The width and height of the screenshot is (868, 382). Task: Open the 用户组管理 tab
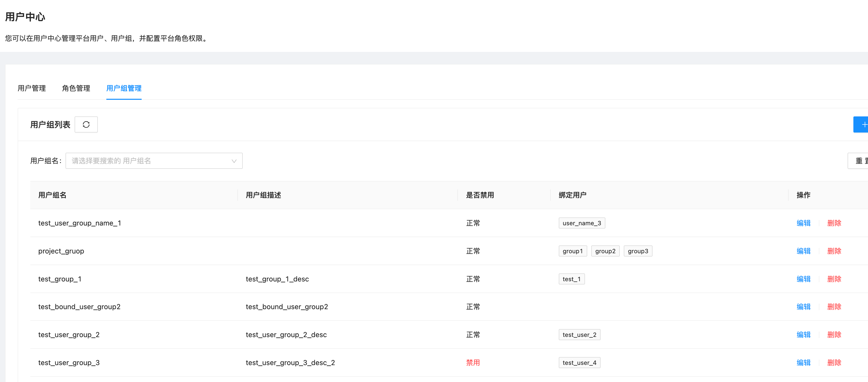click(x=124, y=88)
